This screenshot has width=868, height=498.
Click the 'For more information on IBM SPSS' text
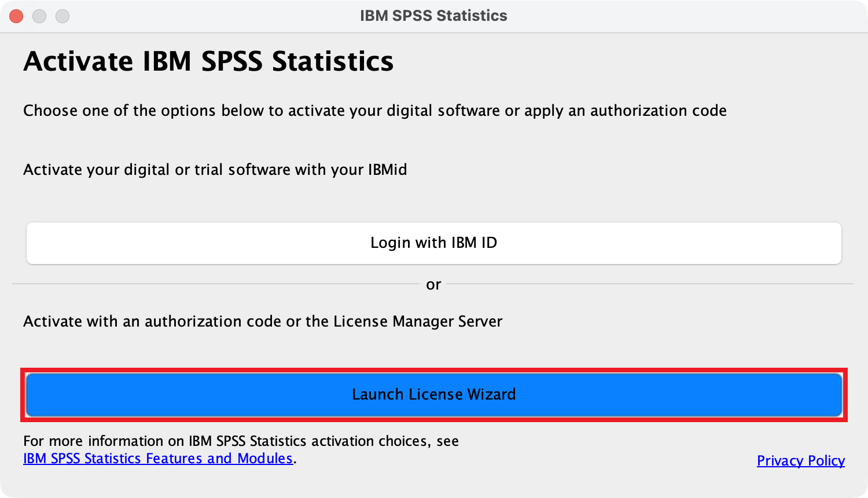[241, 441]
